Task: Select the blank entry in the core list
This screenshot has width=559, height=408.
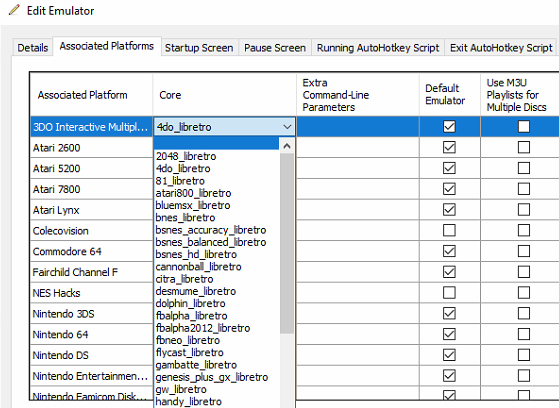Action: point(216,143)
